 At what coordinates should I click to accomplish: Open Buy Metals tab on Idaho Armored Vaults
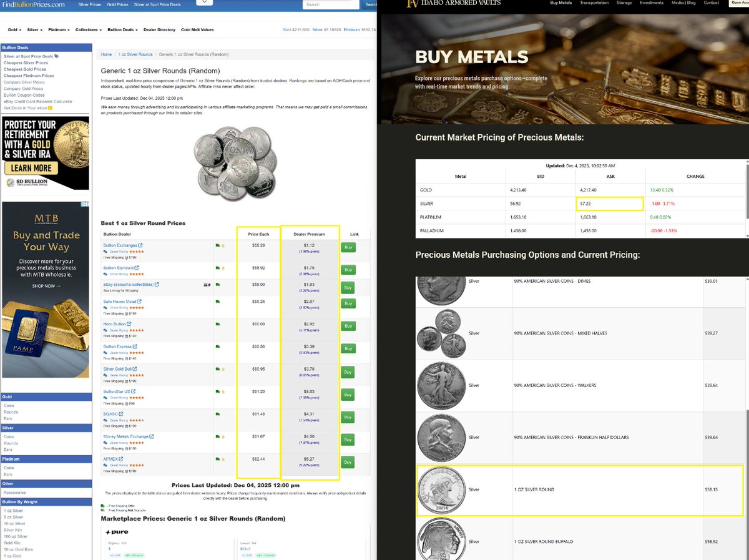pos(561,2)
